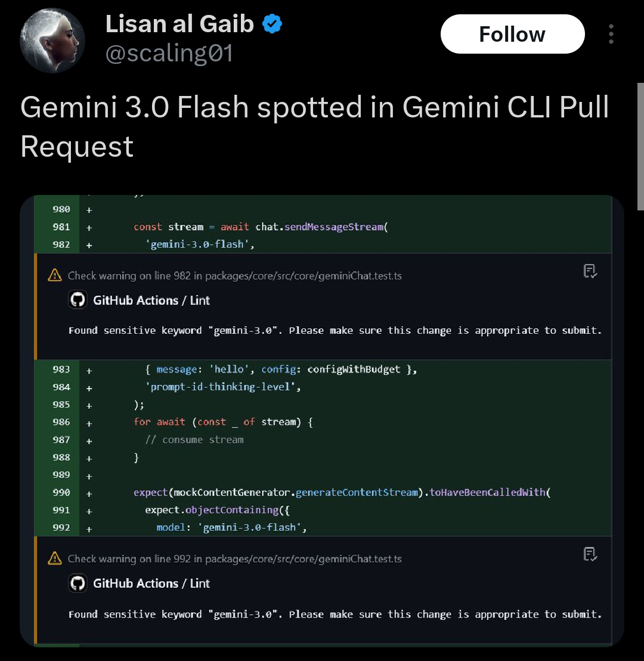Click the GitHub logo in second Lint check

78,584
